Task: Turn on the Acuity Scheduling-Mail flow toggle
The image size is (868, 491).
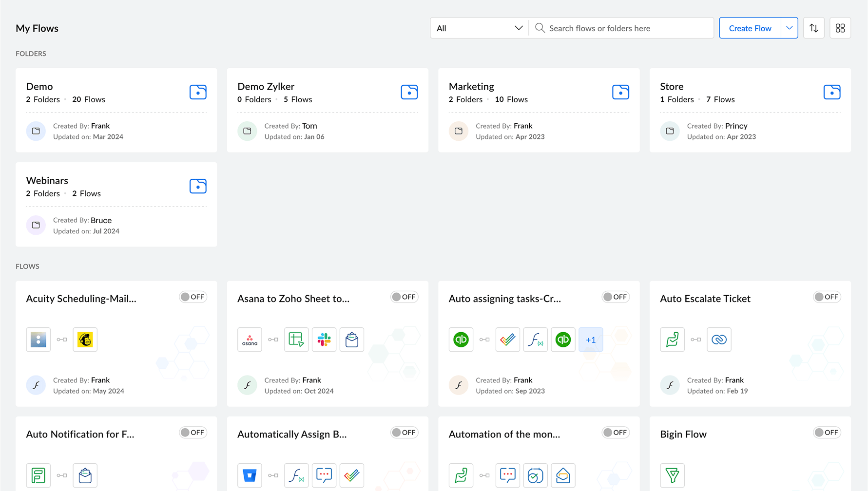Action: tap(193, 297)
